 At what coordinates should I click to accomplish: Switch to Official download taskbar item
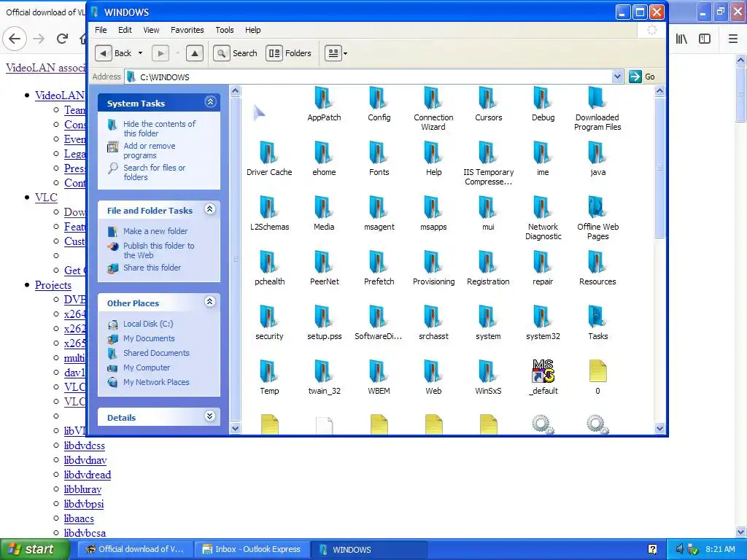coord(136,549)
